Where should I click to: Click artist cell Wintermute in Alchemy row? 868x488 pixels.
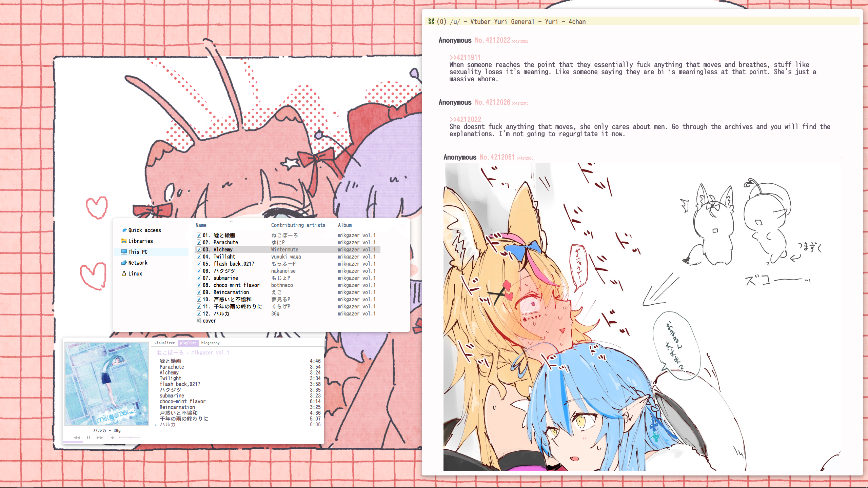284,249
